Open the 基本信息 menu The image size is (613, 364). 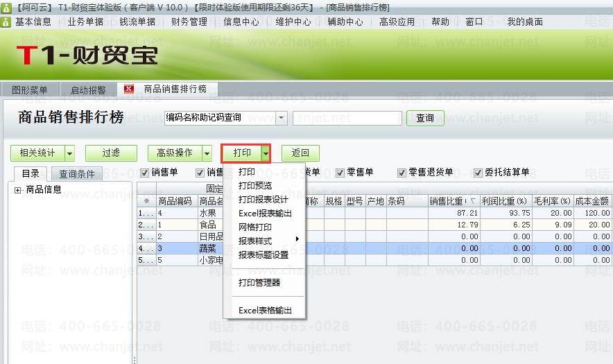(33, 22)
